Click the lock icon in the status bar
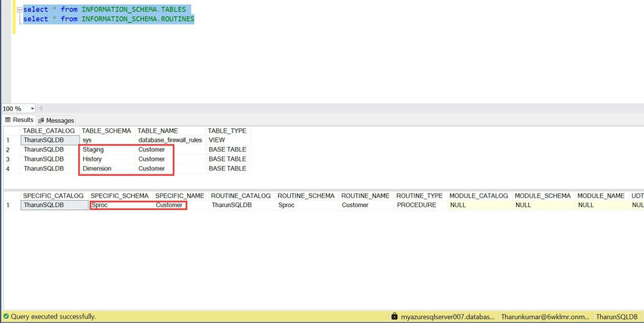644x323 pixels. (x=394, y=316)
